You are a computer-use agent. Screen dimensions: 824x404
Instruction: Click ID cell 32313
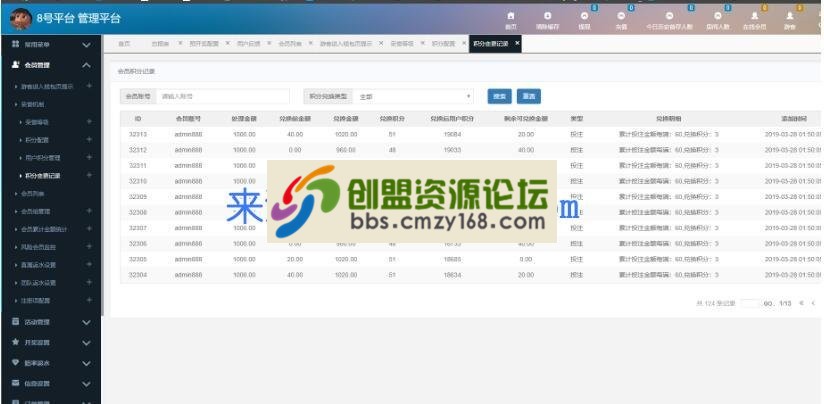[138, 134]
